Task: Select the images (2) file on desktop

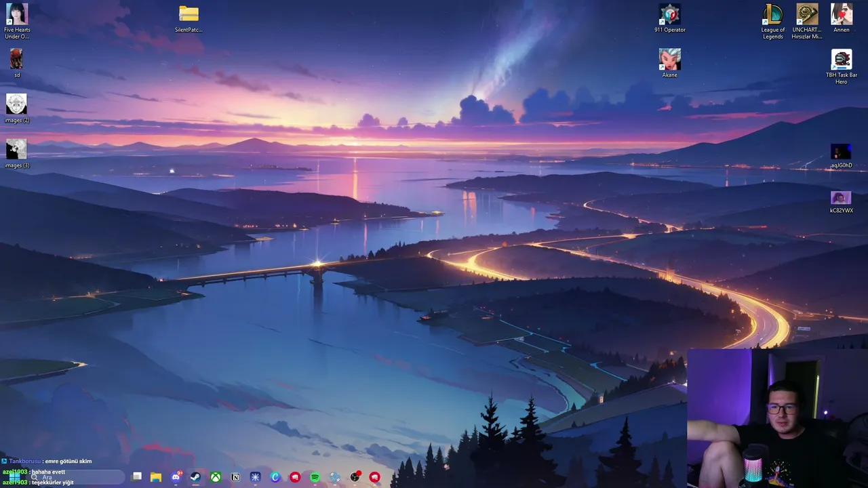Action: point(16,108)
